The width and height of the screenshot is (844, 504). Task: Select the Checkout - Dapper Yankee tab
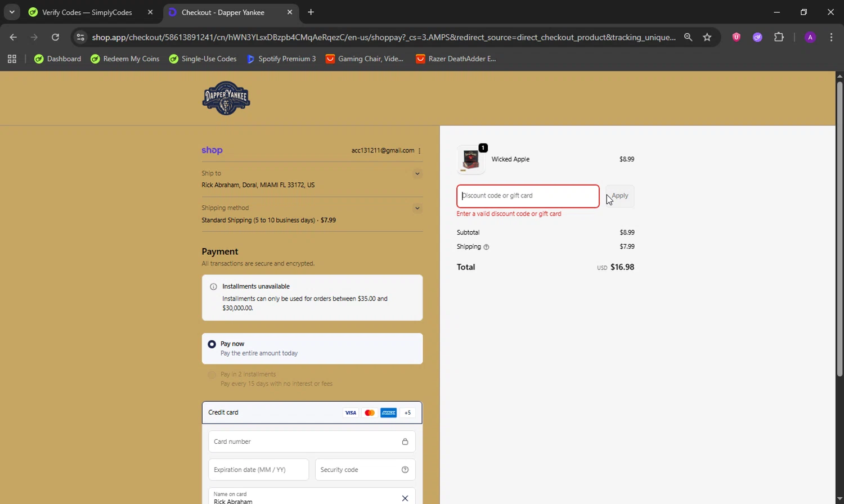[232, 12]
